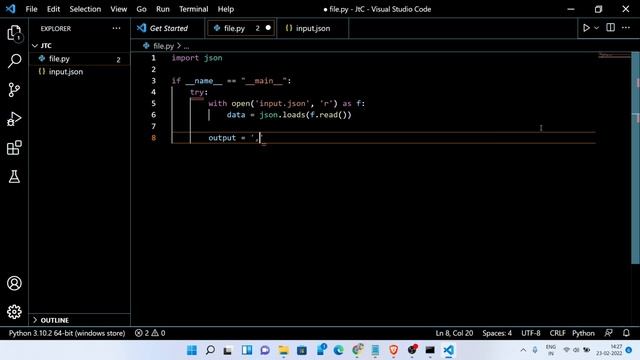The height and width of the screenshot is (360, 640).
Task: Show errors and warnings in status bar
Action: tap(150, 333)
